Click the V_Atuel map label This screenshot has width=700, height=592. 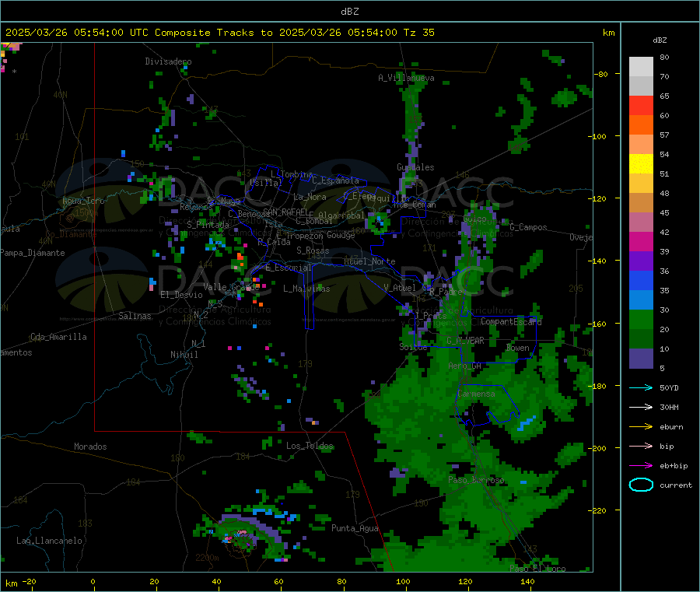400,288
